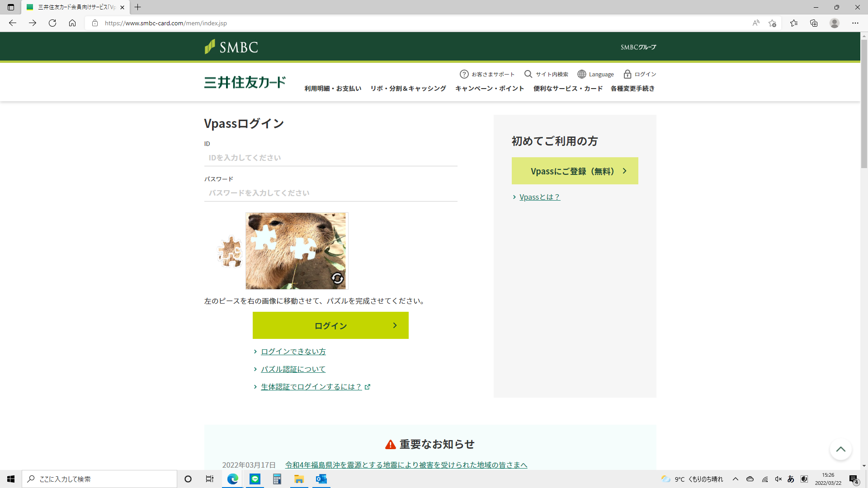Open 便利なサービス・カード menu
This screenshot has height=488, width=868.
click(568, 89)
